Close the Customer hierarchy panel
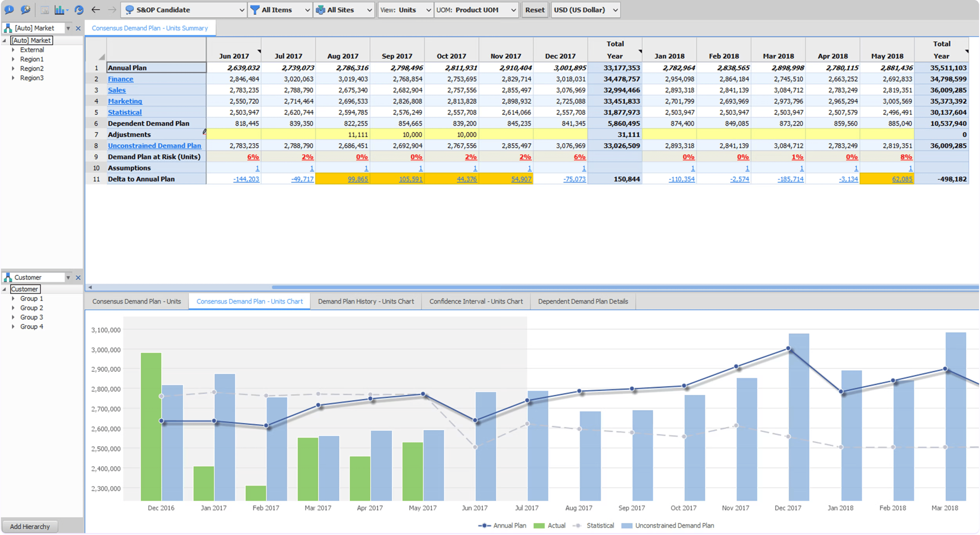Image resolution: width=980 pixels, height=535 pixels. 78,278
